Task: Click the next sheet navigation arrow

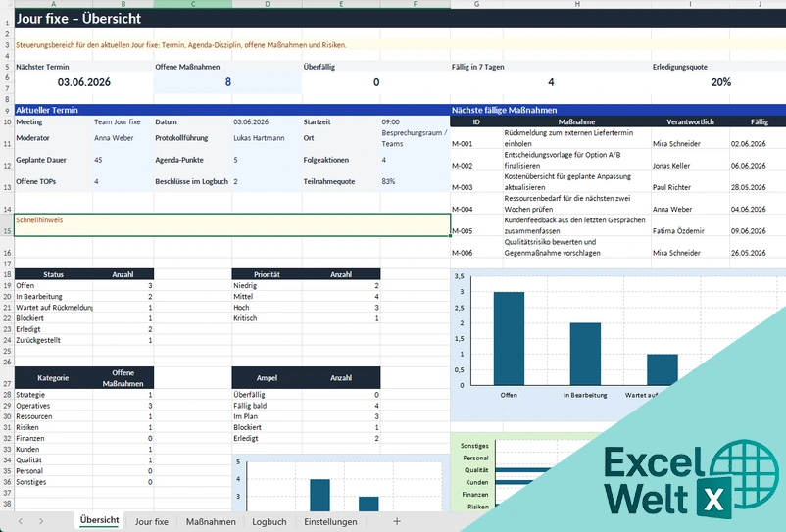Action: 40,521
